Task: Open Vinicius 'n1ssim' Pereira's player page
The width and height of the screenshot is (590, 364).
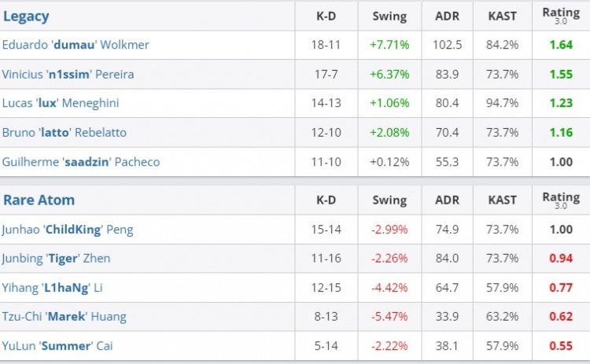Action: (x=68, y=74)
